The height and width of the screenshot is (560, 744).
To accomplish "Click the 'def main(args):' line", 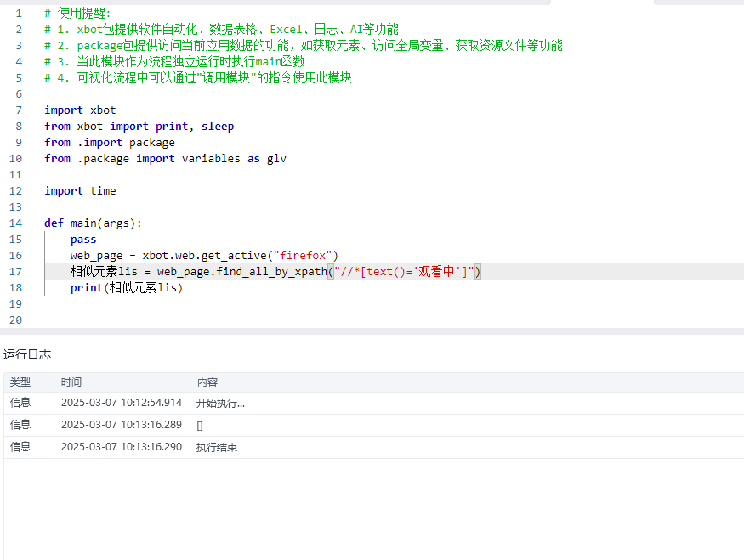I will [x=93, y=223].
